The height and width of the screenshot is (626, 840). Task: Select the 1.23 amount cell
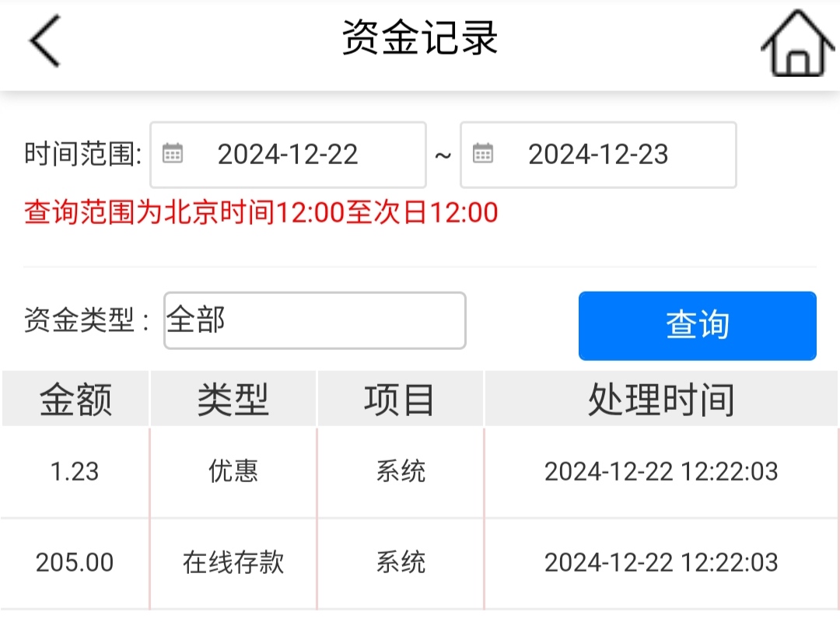[75, 472]
